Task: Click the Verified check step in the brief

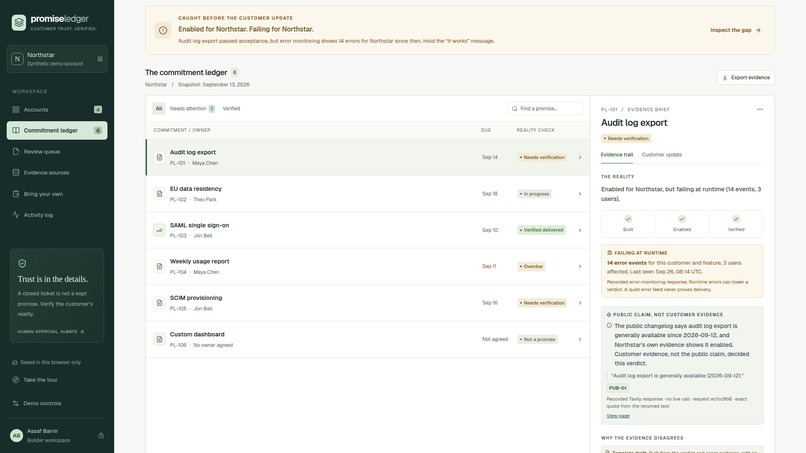Action: tap(736, 224)
